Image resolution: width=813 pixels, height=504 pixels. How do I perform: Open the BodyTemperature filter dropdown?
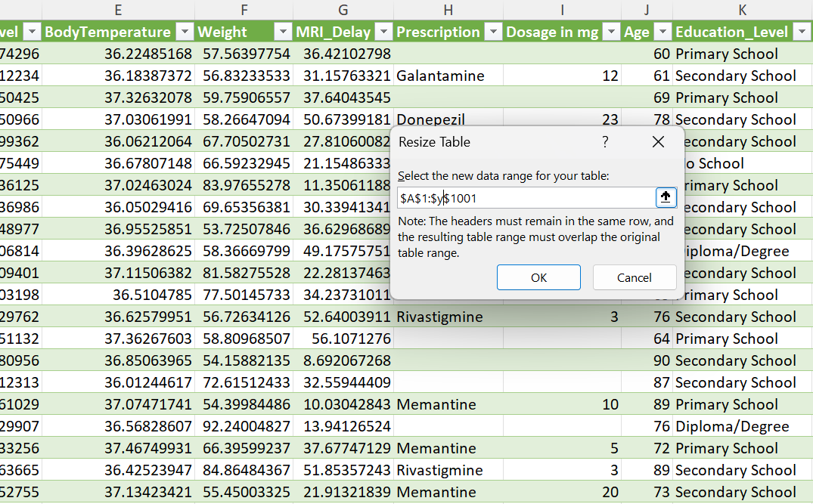coord(185,32)
